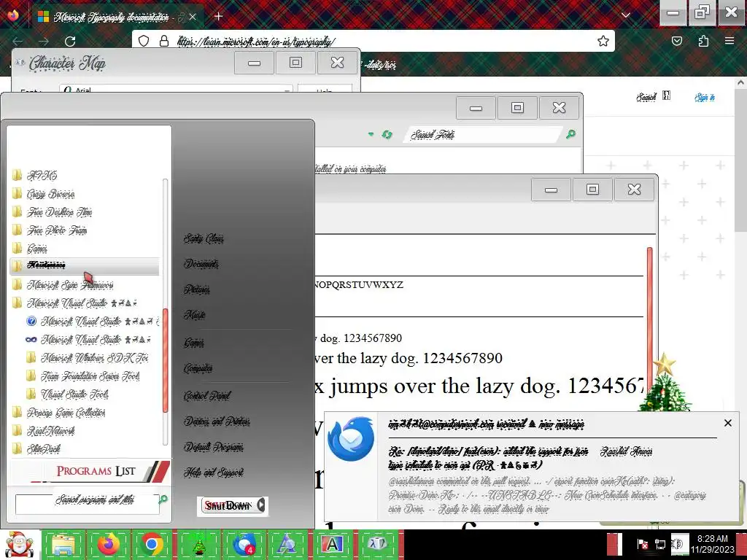This screenshot has width=747, height=560.
Task: Open Music from the Start menu
Action: point(194,315)
